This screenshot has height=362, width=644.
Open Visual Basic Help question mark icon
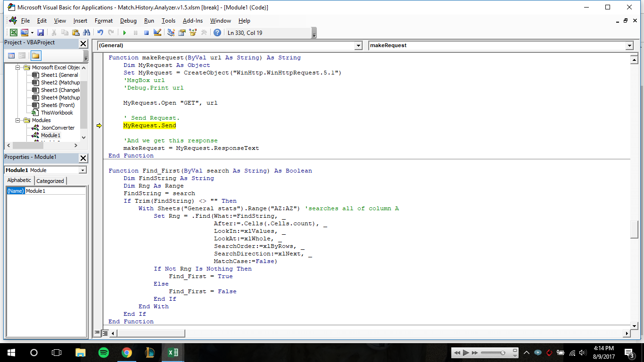(x=217, y=33)
